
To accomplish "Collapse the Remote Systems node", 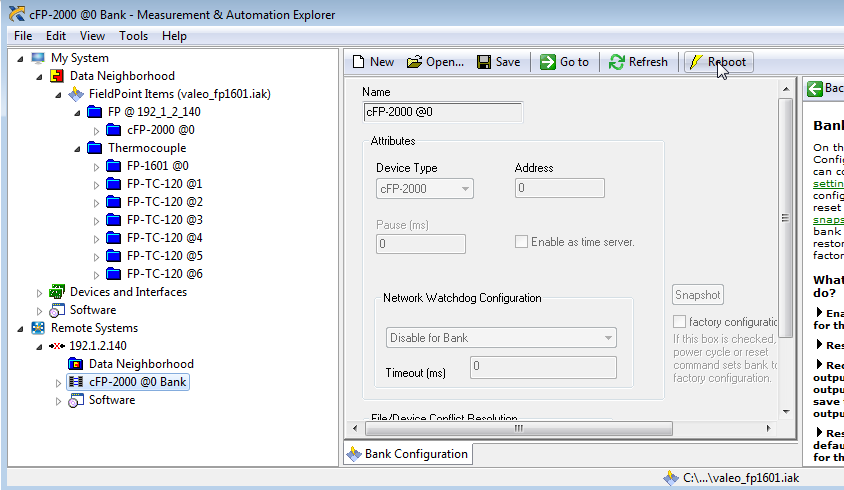I will pyautogui.click(x=20, y=329).
